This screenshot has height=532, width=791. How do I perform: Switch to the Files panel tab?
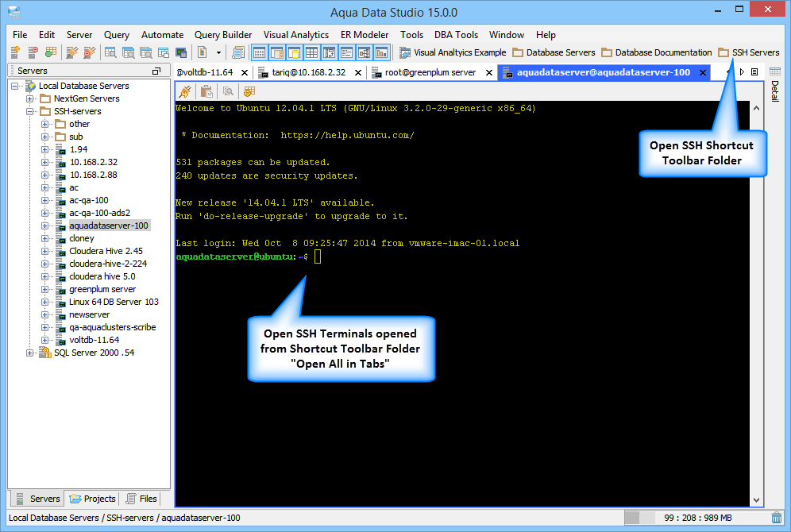141,499
